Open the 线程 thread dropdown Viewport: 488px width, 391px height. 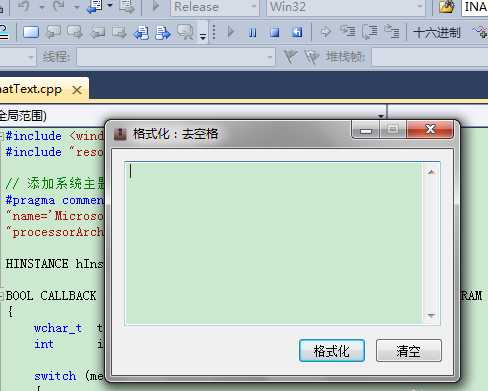pos(176,57)
